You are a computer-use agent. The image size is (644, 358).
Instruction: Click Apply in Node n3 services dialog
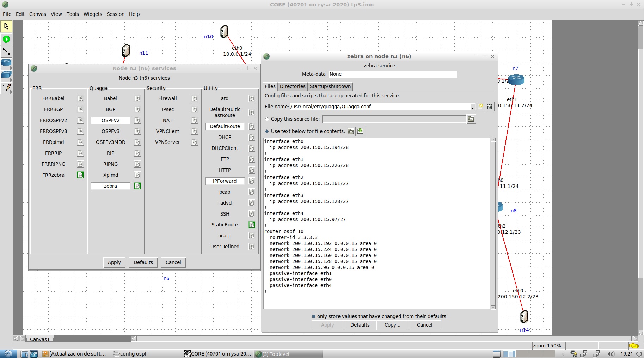coord(114,262)
